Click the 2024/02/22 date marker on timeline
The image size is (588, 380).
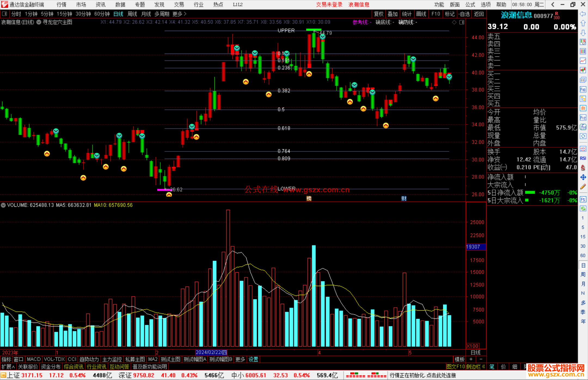[211, 352]
